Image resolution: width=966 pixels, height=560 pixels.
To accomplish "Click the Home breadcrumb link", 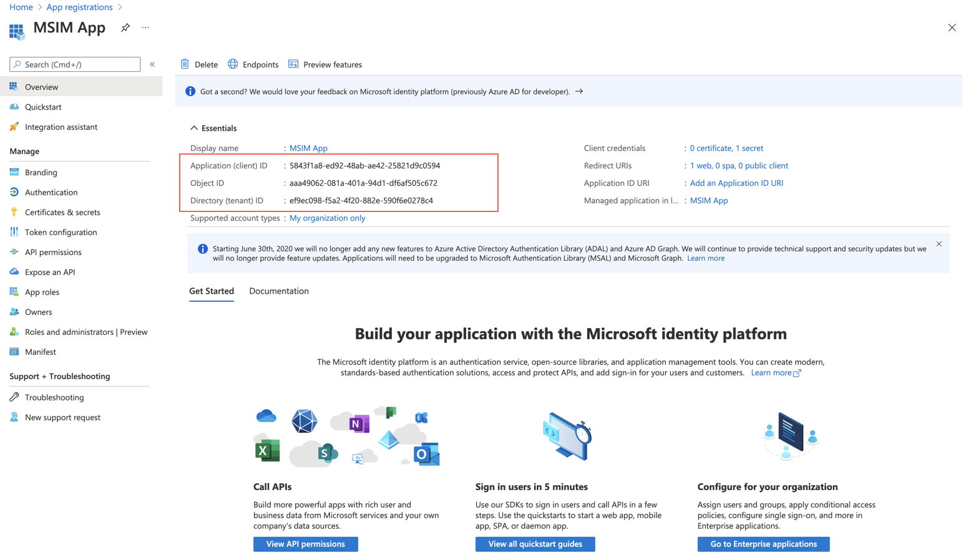I will tap(21, 7).
